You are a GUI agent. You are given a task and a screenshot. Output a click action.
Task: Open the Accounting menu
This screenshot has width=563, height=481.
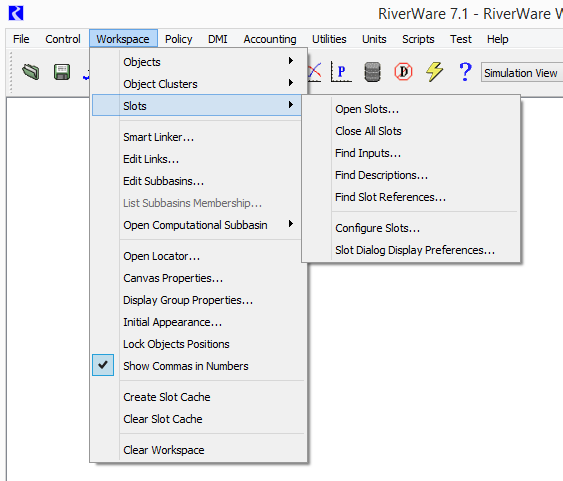270,39
